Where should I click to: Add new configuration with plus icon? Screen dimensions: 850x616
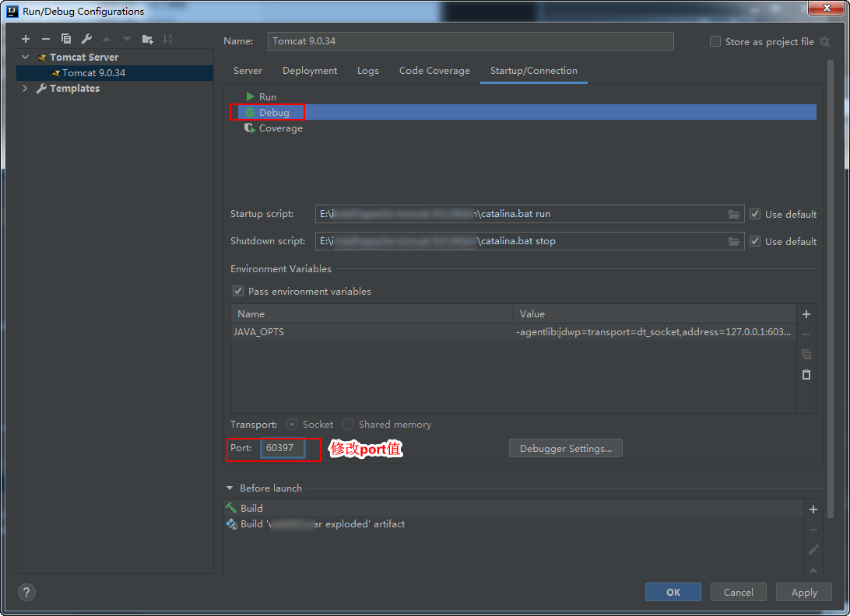point(26,39)
